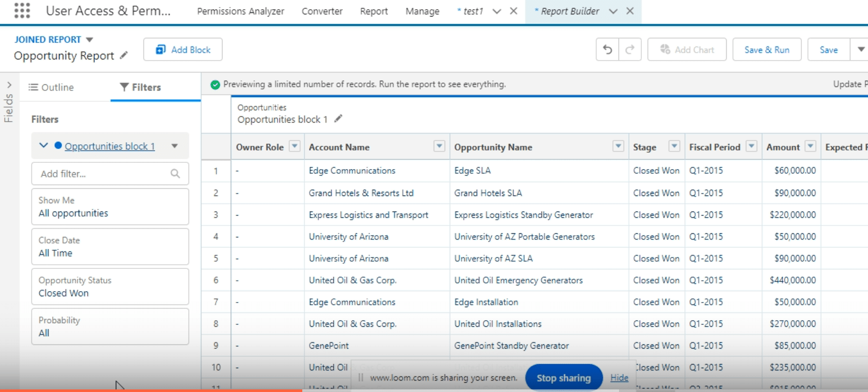Click the undo arrow icon
868x392 pixels.
click(x=608, y=50)
